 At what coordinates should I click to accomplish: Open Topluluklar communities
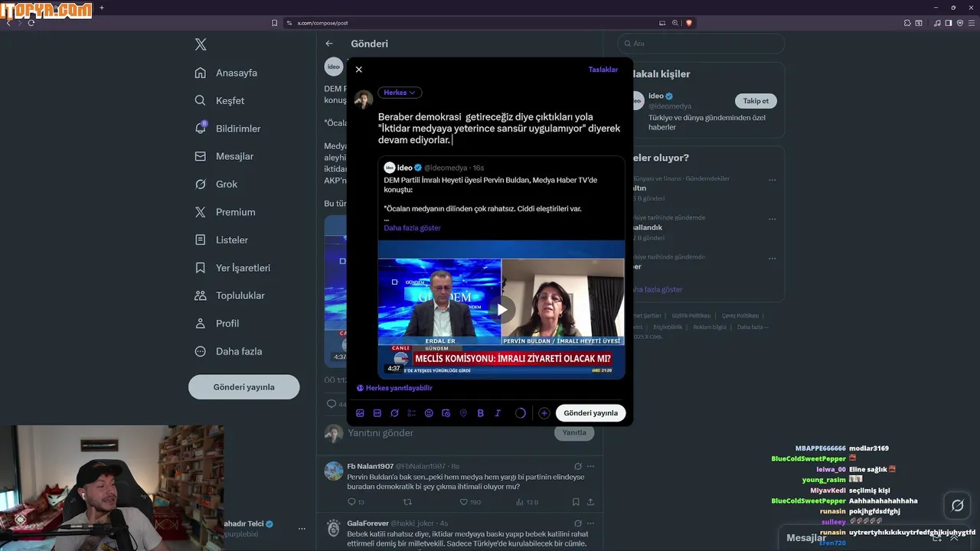tap(230, 295)
